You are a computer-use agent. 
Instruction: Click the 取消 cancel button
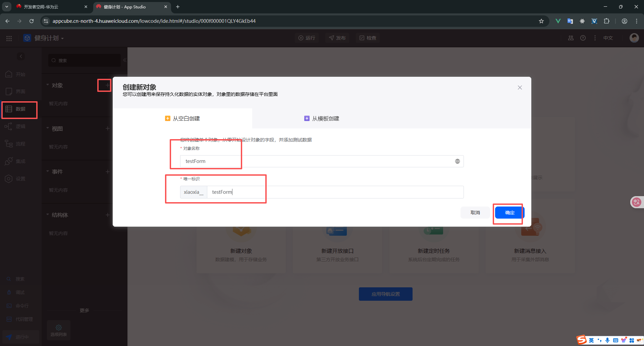point(475,213)
